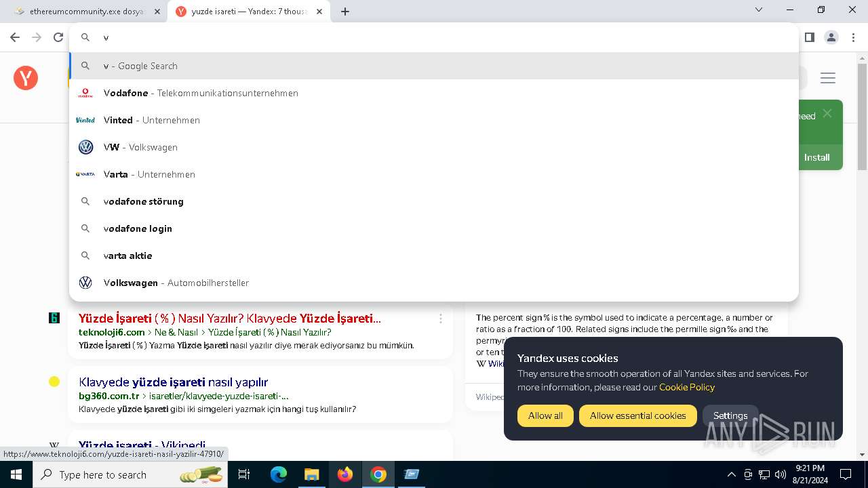This screenshot has width=868, height=488.
Task: Open the Windows Start menu
Action: (16, 474)
